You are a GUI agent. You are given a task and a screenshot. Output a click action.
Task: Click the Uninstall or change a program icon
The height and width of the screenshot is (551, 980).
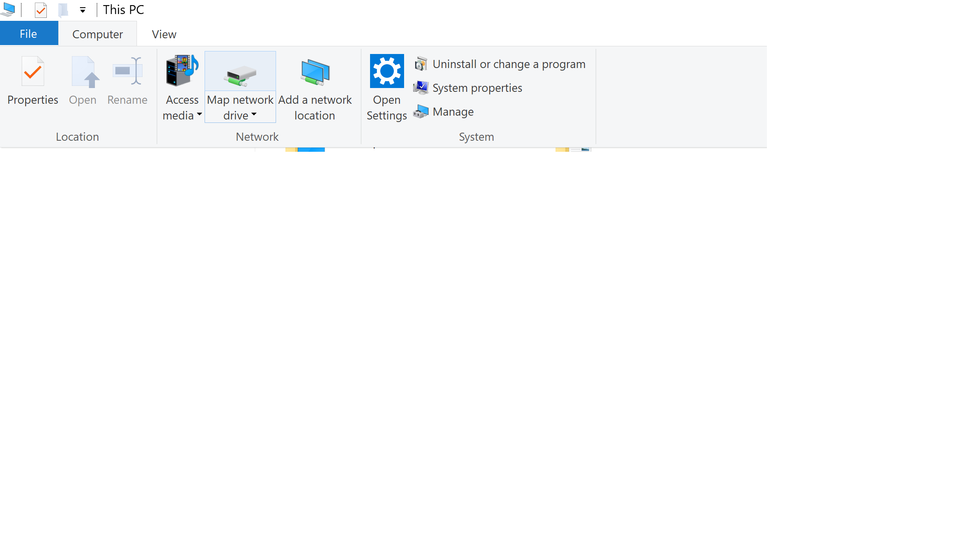(x=421, y=64)
